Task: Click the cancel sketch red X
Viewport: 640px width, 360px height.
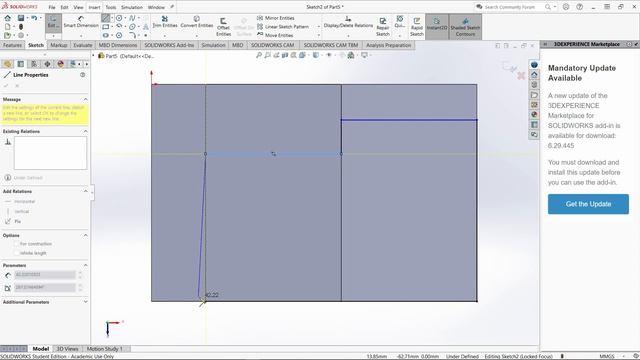Action: click(x=521, y=76)
